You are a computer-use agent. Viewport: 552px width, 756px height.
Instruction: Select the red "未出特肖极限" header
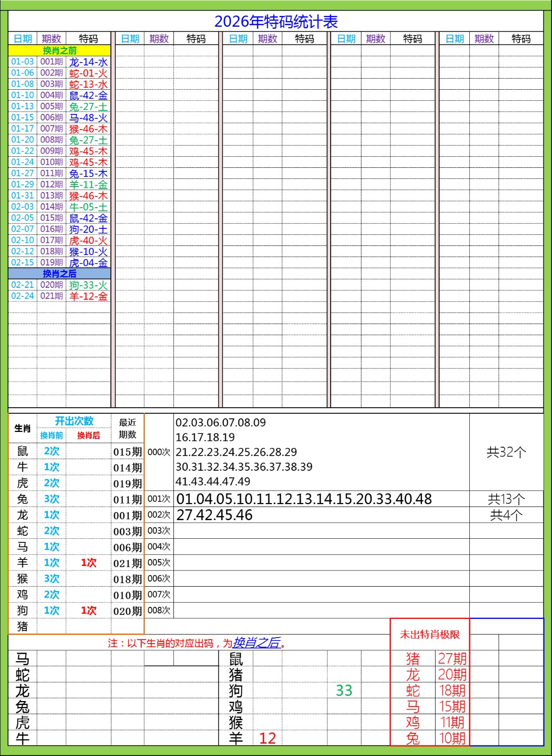tap(430, 635)
